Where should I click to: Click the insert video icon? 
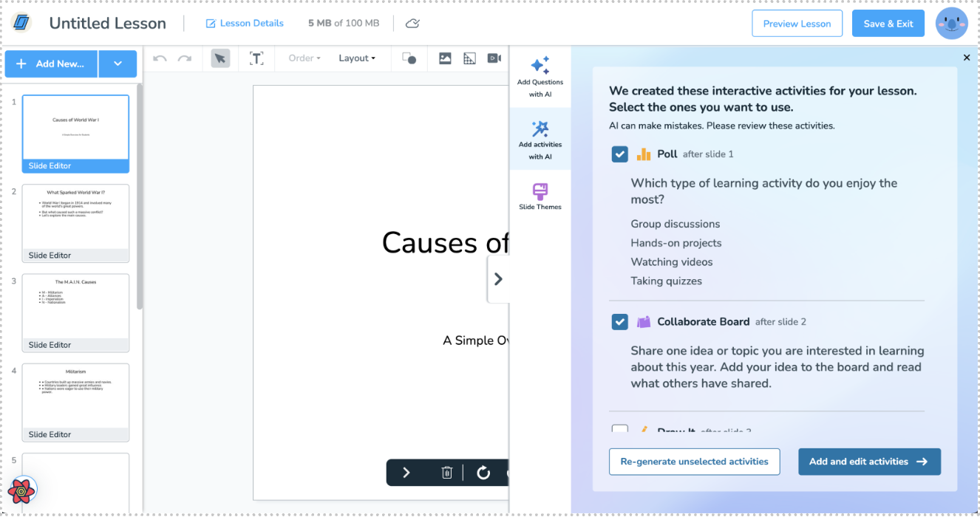click(x=494, y=58)
